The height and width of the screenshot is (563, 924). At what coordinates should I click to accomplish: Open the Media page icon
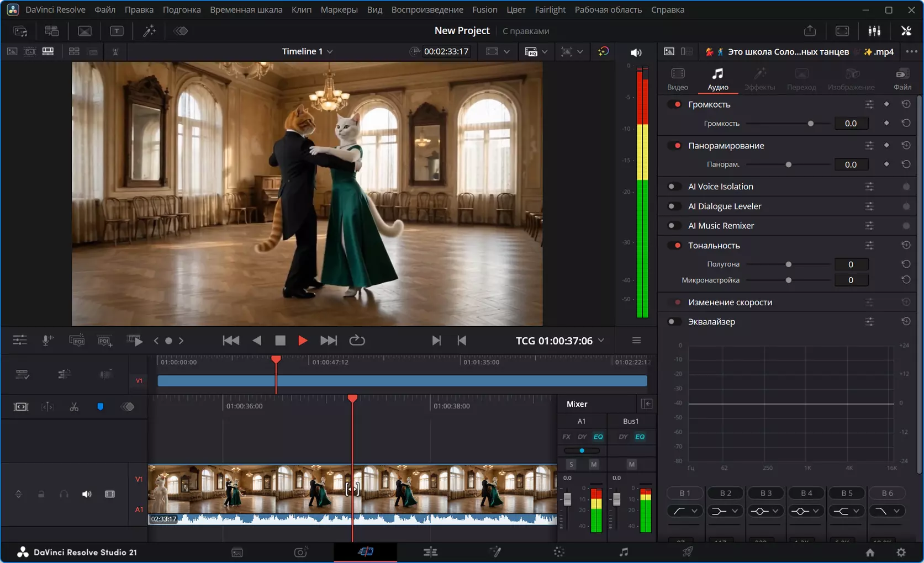tap(237, 552)
